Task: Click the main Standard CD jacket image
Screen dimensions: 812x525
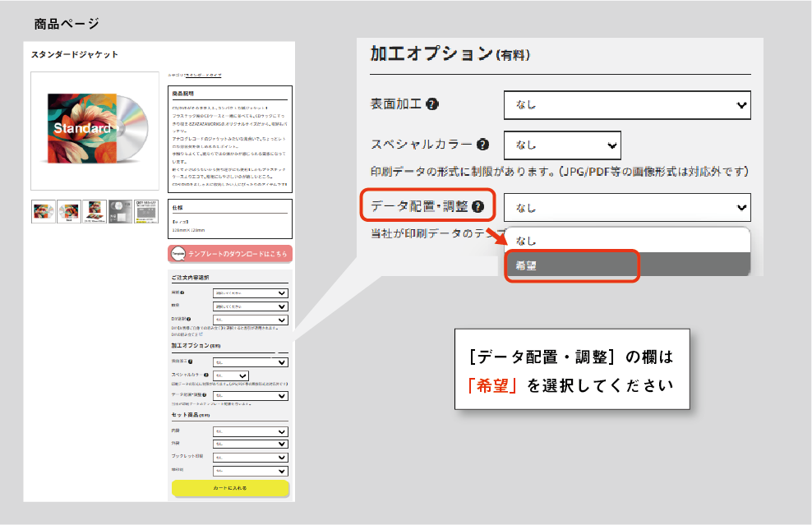Action: click(x=95, y=131)
